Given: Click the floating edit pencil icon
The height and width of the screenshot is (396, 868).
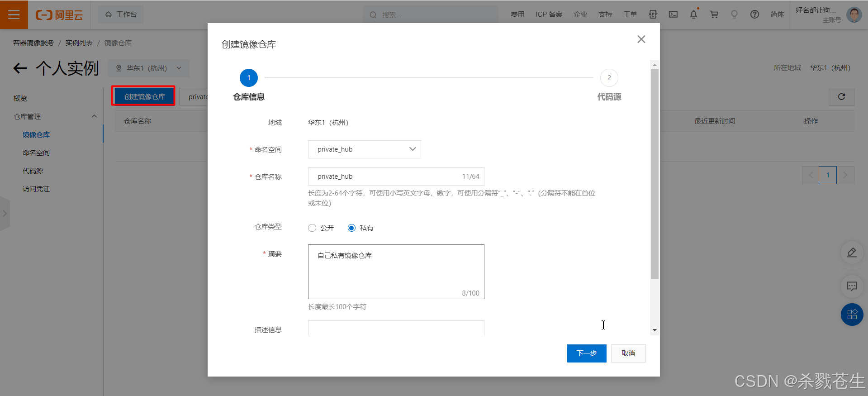Looking at the screenshot, I should [852, 253].
